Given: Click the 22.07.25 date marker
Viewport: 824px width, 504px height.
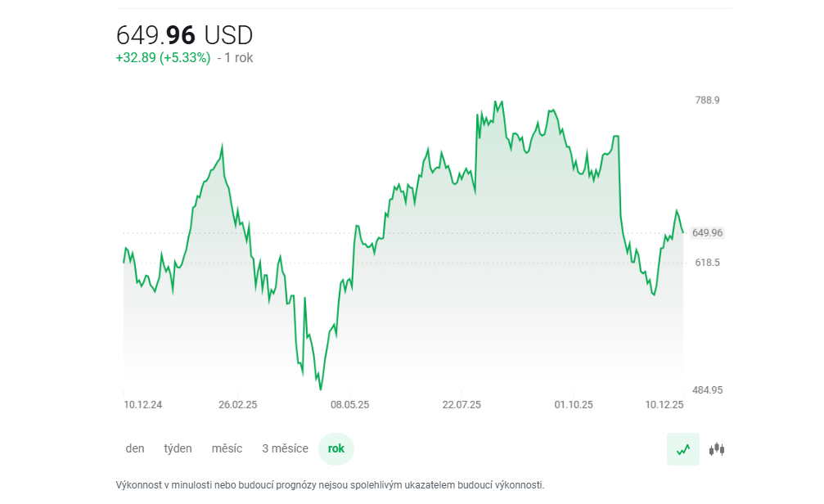Looking at the screenshot, I should (x=462, y=404).
